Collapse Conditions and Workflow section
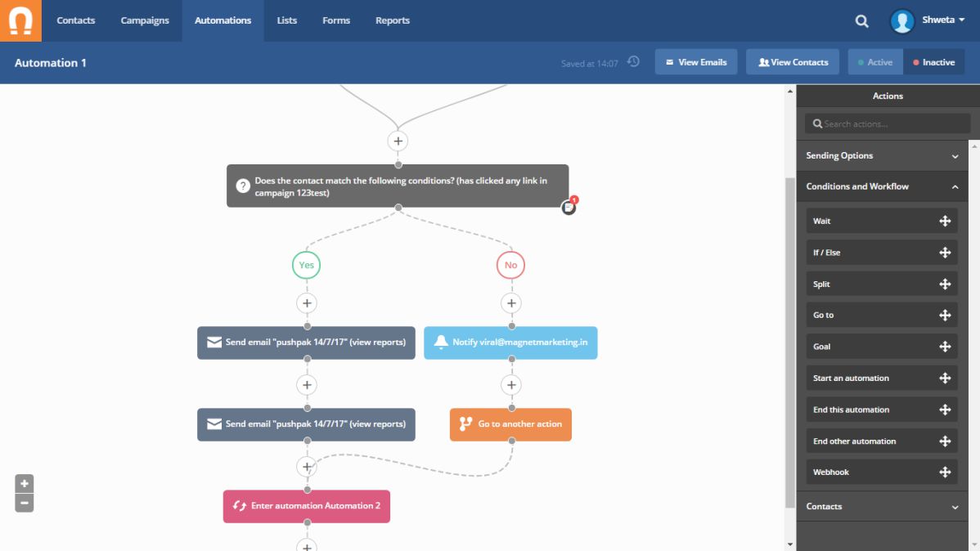The height and width of the screenshot is (551, 980). (x=881, y=186)
